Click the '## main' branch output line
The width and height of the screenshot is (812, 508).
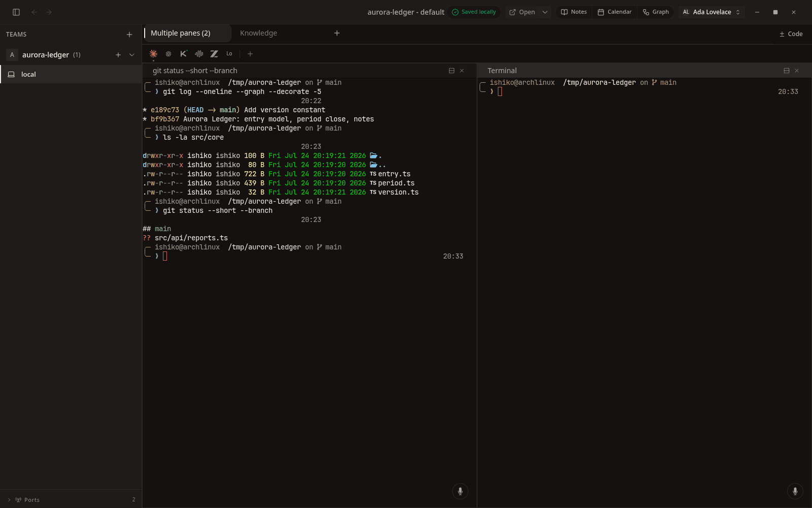[157, 229]
